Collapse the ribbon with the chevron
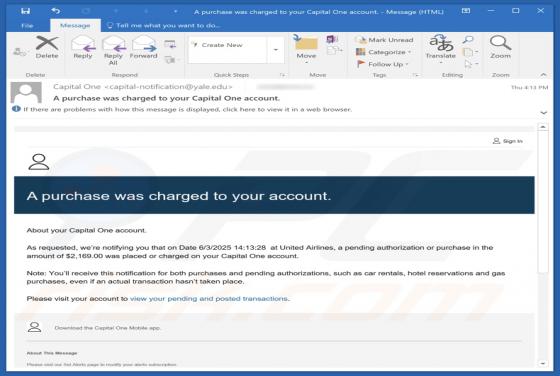The width and height of the screenshot is (560, 376). [x=543, y=75]
